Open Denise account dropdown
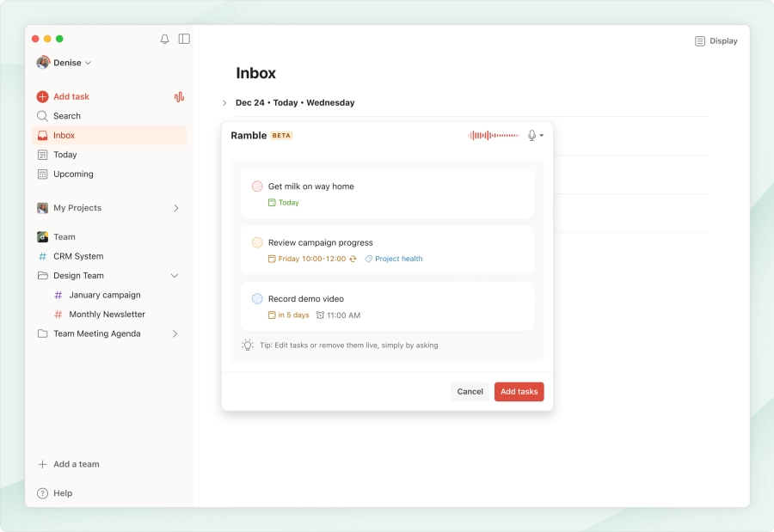Viewport: 774px width, 532px height. point(64,63)
